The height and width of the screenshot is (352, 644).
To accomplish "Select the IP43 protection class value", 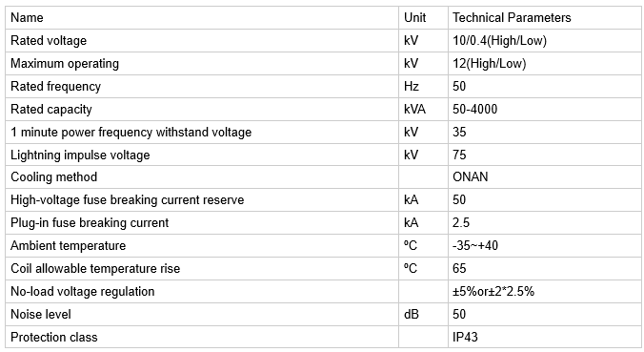I will (465, 337).
